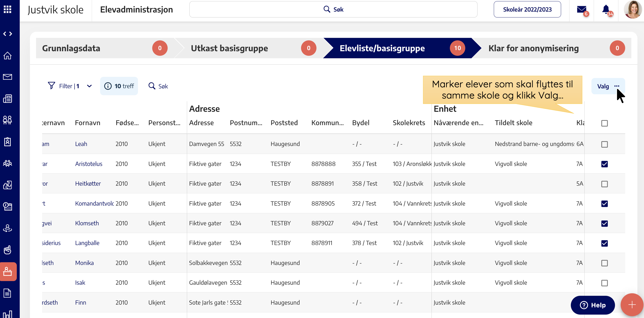644x318 pixels.
Task: Open sidebar raised hand icon
Action: click(7, 250)
